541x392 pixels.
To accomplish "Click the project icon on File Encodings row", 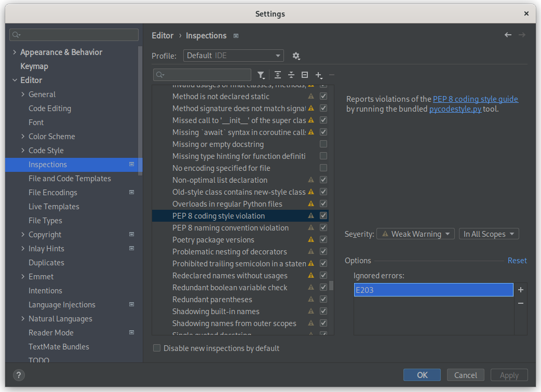I will pyautogui.click(x=131, y=192).
